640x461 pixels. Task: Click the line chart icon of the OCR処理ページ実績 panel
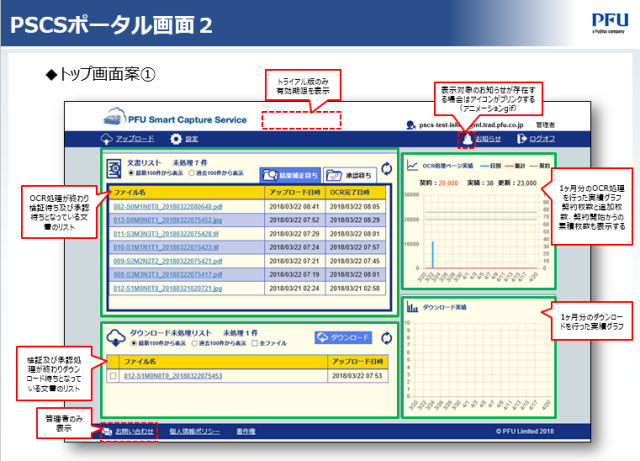tap(412, 165)
